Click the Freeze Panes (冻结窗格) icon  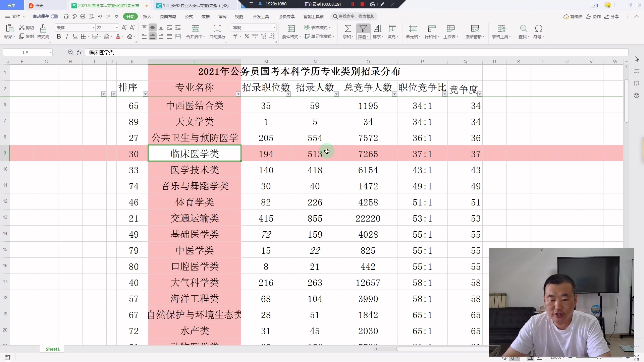(475, 28)
